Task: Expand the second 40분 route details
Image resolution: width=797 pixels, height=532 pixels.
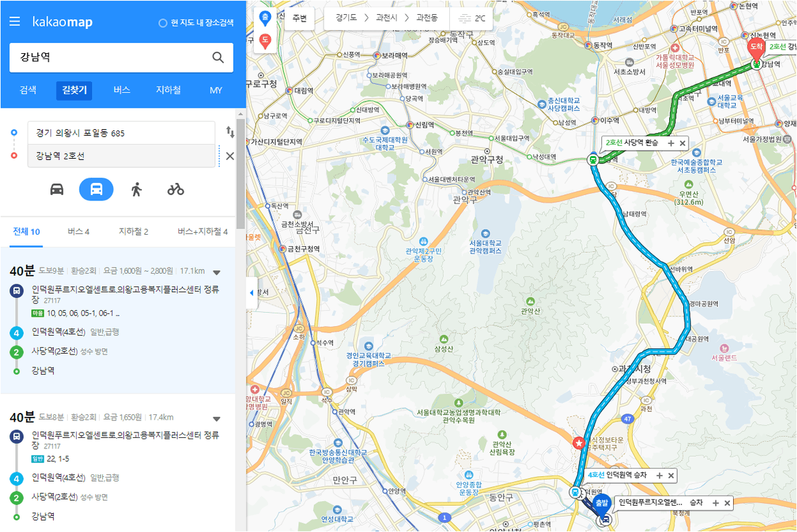Action: tap(217, 419)
